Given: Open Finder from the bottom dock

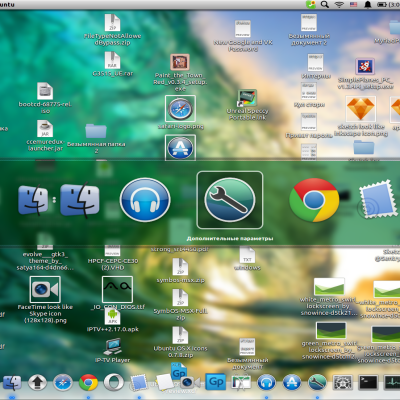Looking at the screenshot, I should 12,383.
